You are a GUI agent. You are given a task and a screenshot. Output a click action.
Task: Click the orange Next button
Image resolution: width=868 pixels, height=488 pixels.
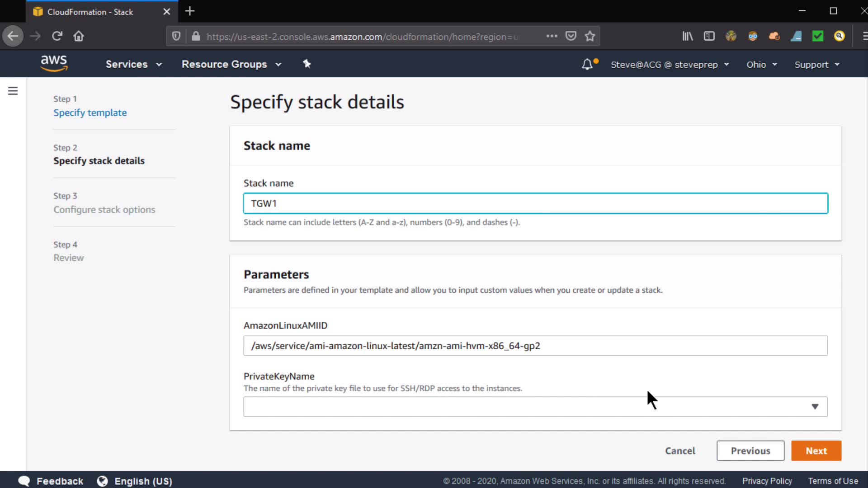816,451
